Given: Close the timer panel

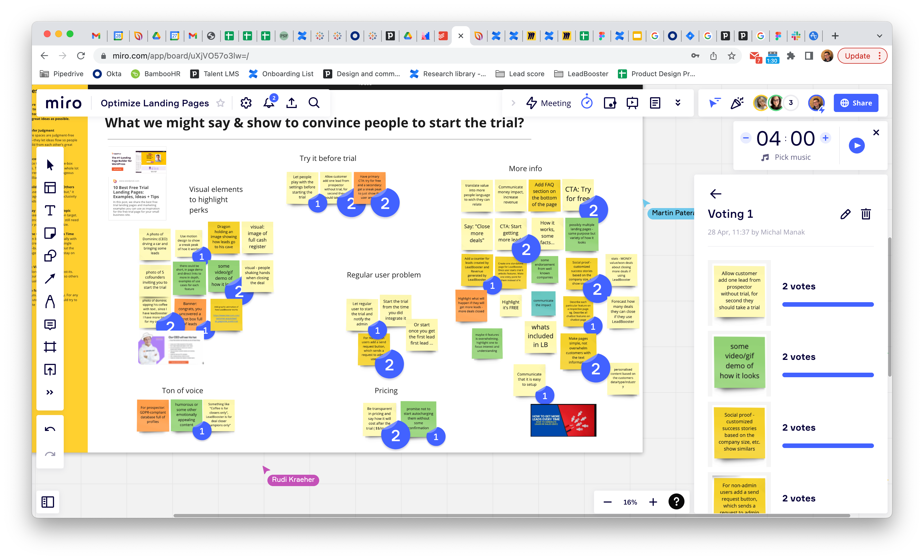Looking at the screenshot, I should coord(876,132).
